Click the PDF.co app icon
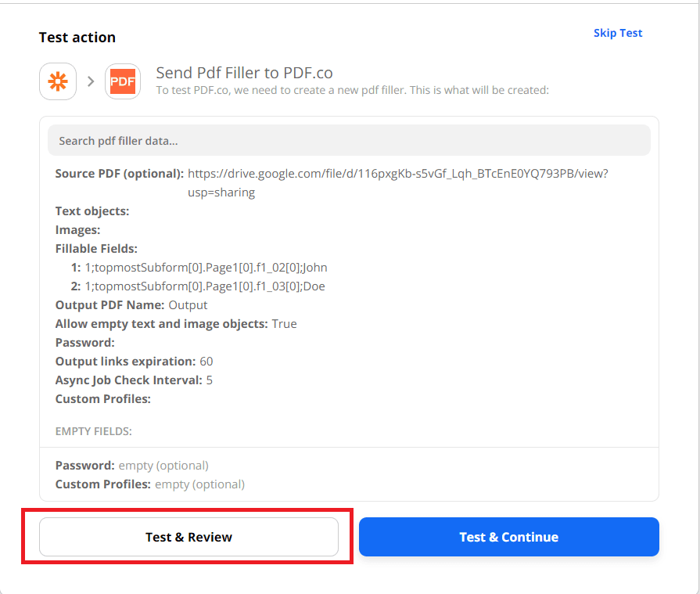The width and height of the screenshot is (700, 594). [123, 81]
